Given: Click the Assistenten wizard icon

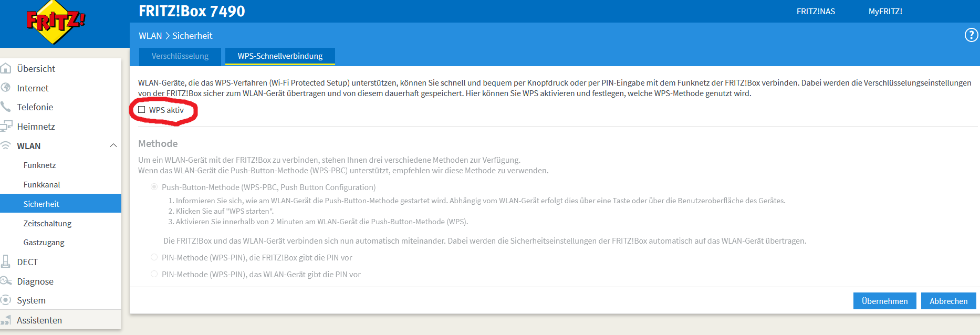Looking at the screenshot, I should pyautogui.click(x=6, y=320).
